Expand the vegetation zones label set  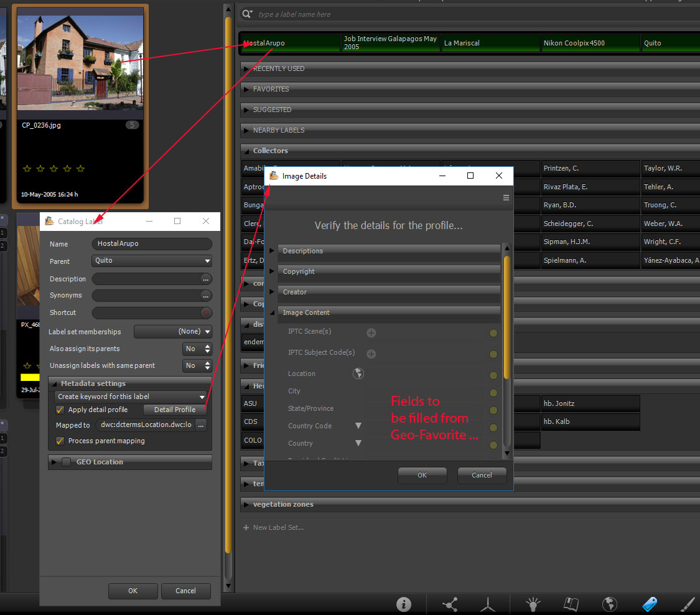(246, 504)
